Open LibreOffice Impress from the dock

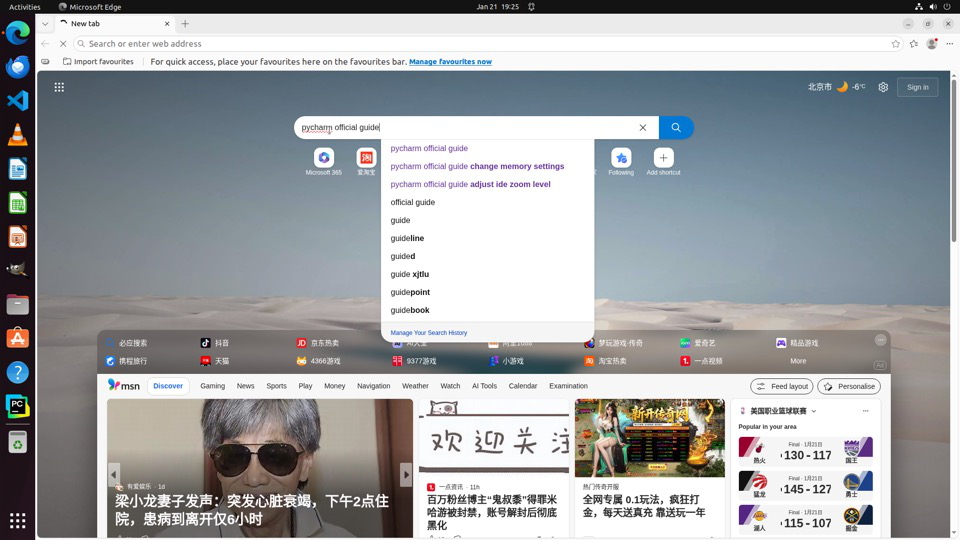pos(17,236)
